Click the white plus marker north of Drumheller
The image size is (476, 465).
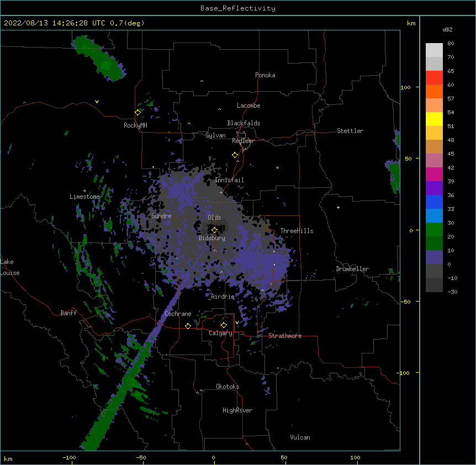(338, 207)
